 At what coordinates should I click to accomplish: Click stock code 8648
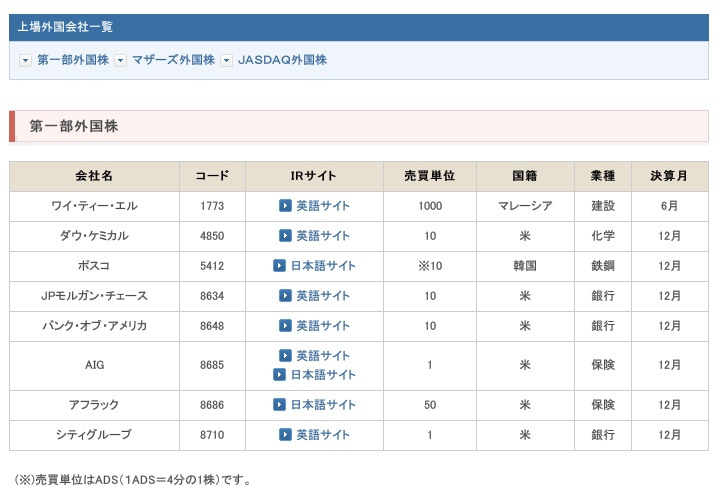tap(212, 326)
